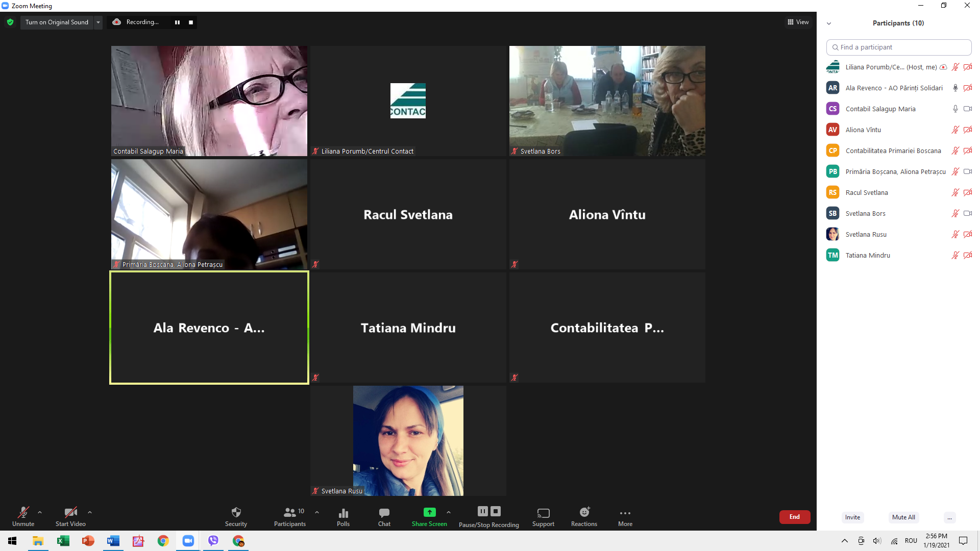Click the encryption shield icon

click(10, 22)
